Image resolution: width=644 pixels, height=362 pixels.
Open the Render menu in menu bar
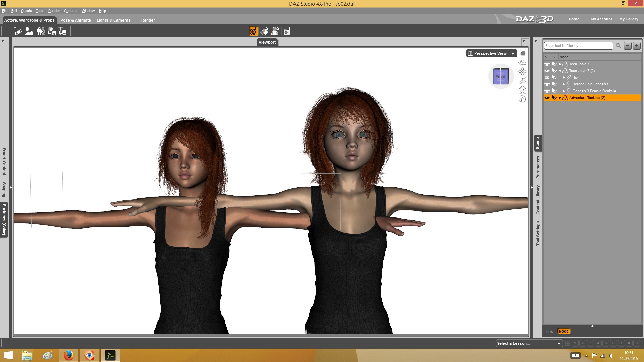[54, 11]
